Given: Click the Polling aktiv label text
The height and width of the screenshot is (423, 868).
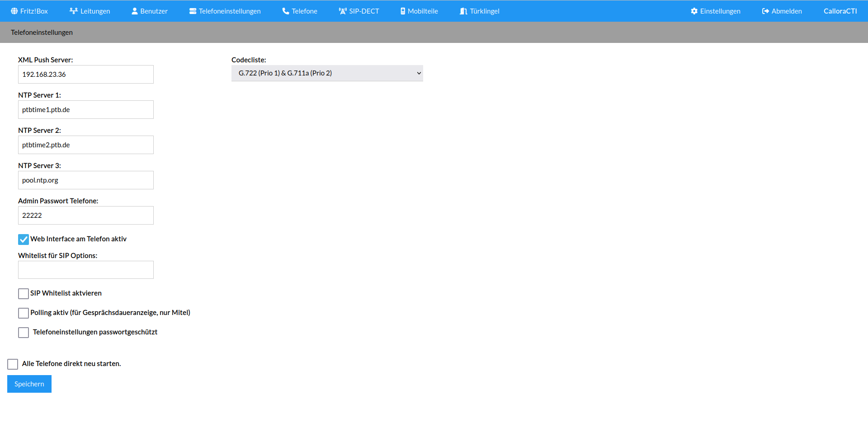Looking at the screenshot, I should tap(110, 313).
